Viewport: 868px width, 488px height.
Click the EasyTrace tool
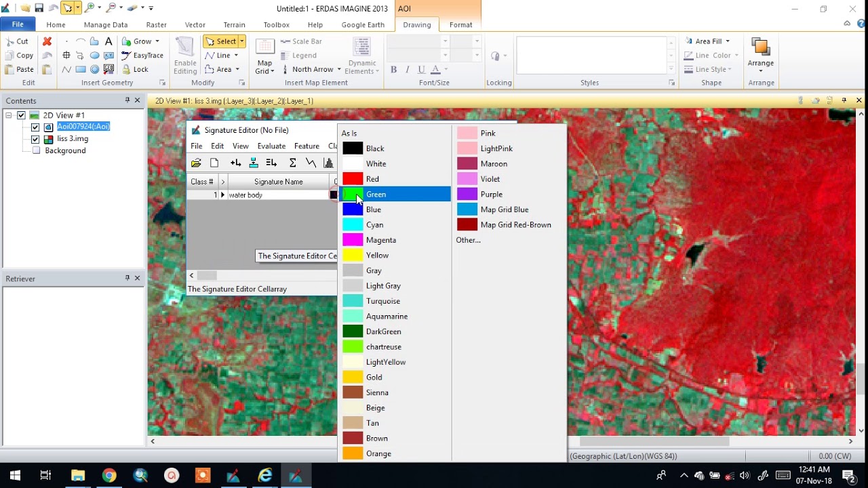[x=142, y=56]
